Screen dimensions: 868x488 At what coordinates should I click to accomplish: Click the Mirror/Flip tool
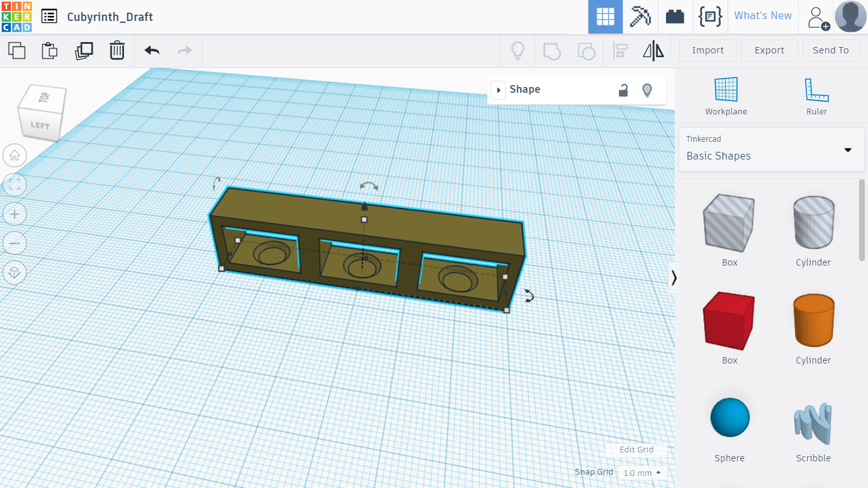(653, 51)
